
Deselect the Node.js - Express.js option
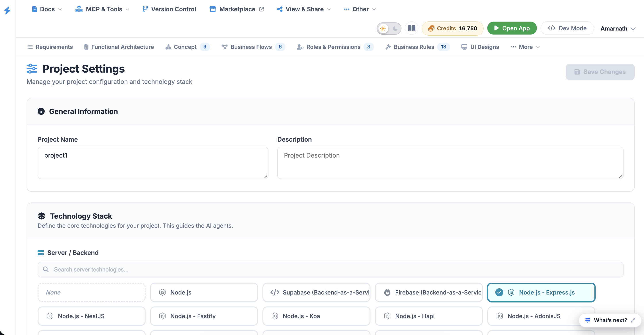pos(541,292)
